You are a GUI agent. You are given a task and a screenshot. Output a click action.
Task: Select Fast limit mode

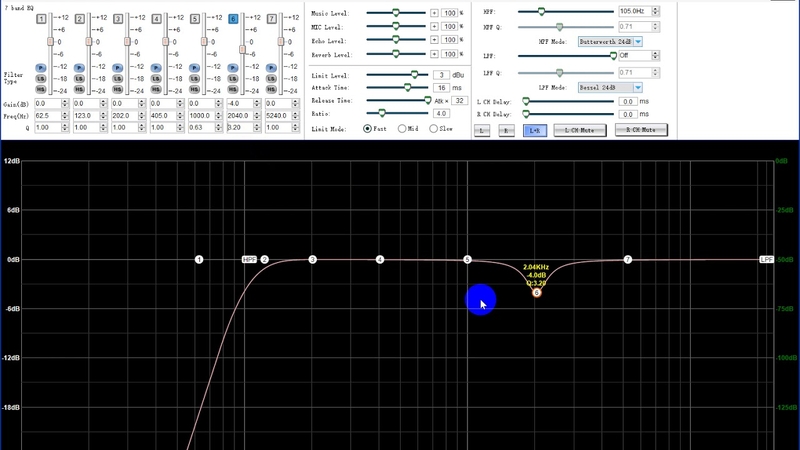coord(367,129)
